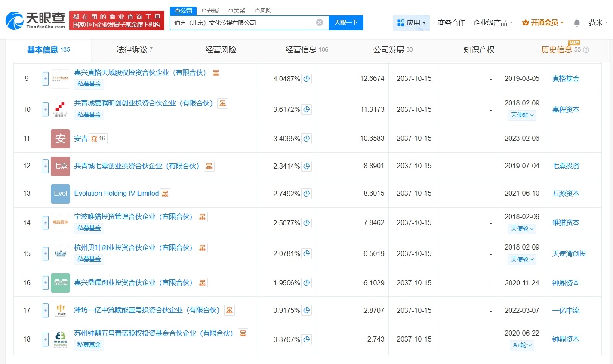The height and width of the screenshot is (364, 613).
Task: Click the 天眼一下 search button
Action: [x=346, y=22]
